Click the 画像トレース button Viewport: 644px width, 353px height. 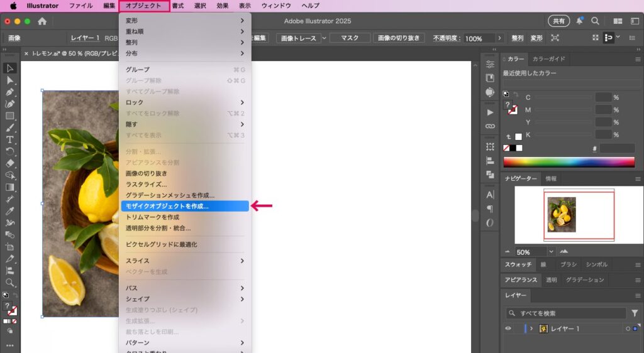pos(298,38)
